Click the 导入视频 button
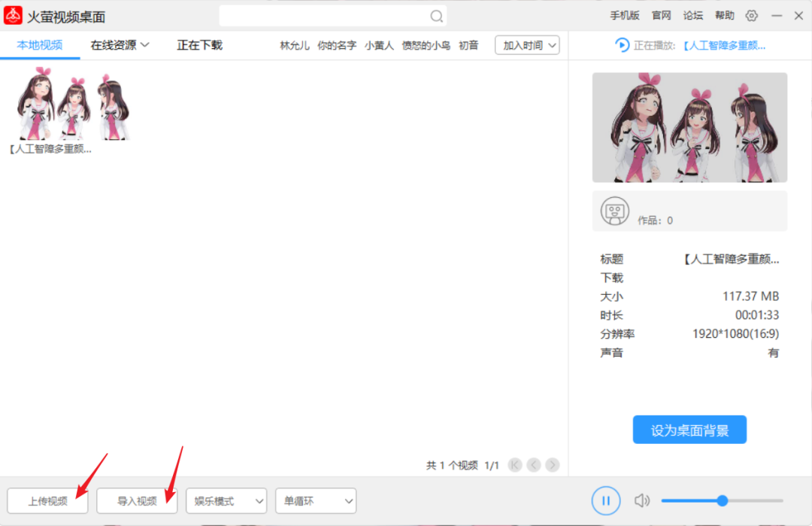The image size is (812, 526). [x=138, y=500]
